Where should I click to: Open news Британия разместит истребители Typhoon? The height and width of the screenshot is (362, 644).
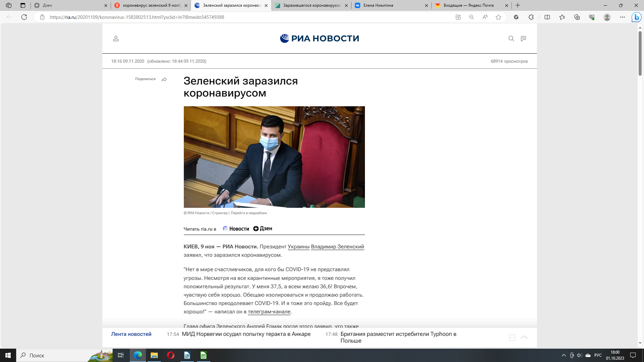pyautogui.click(x=398, y=337)
